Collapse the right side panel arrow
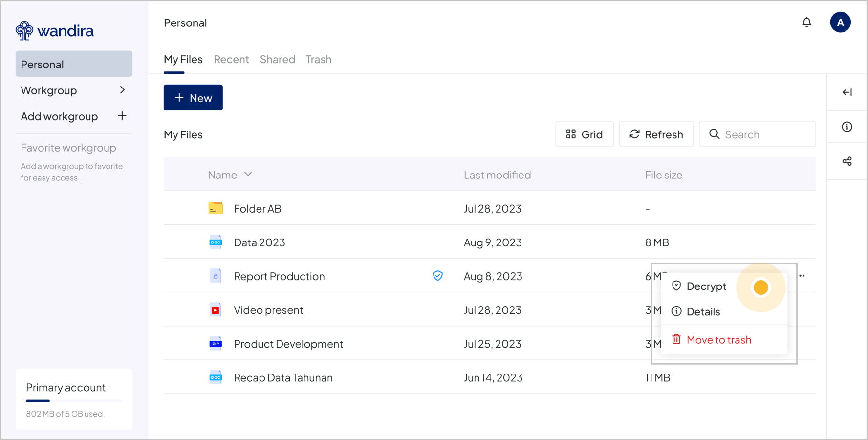This screenshot has width=868, height=440. point(847,92)
